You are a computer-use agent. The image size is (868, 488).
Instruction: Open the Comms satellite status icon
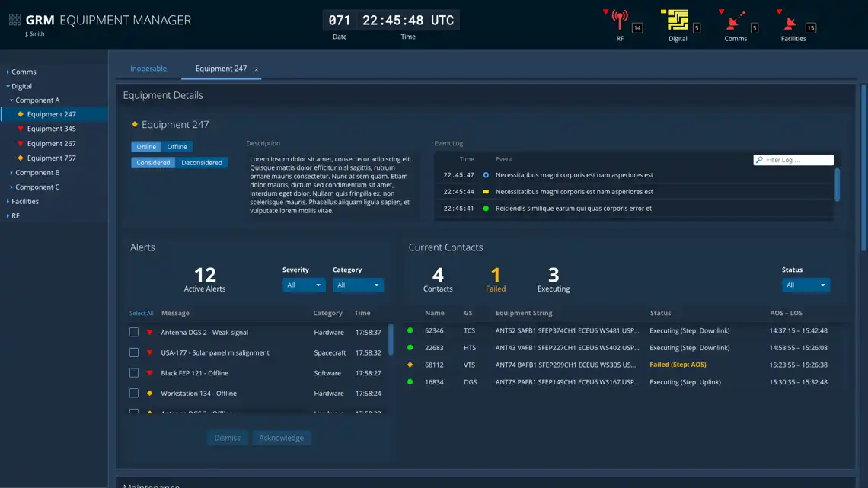pos(736,21)
